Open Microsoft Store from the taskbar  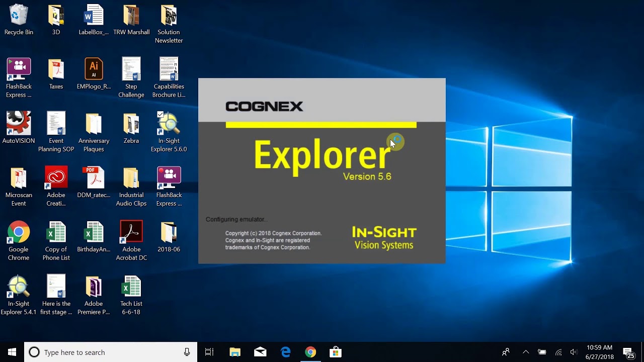[x=336, y=352]
